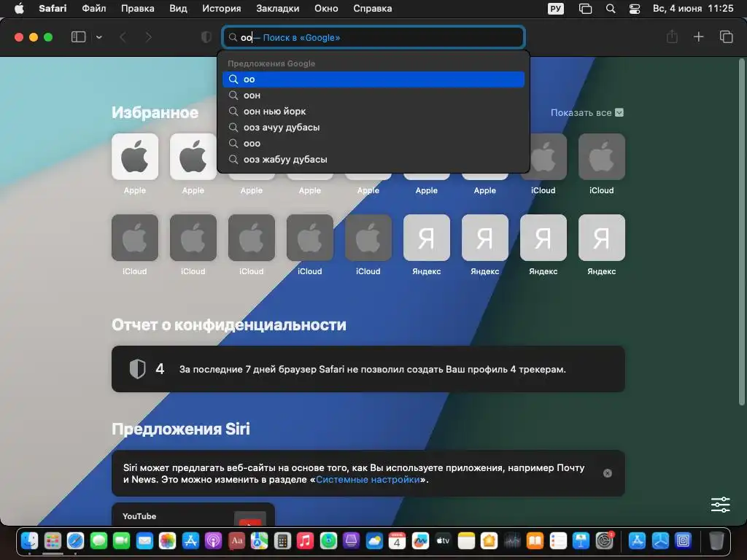Open Keynote from the Dock
Screen dimensions: 747x560
pyautogui.click(x=581, y=540)
